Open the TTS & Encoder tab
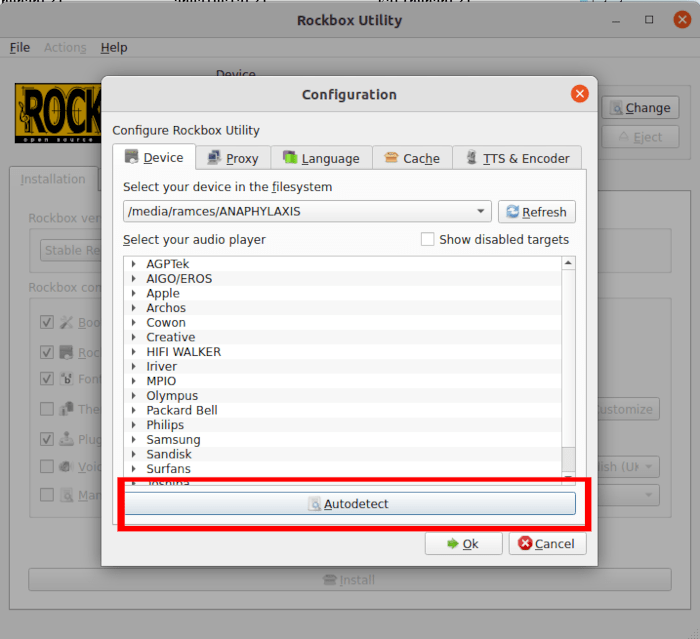 (517, 159)
